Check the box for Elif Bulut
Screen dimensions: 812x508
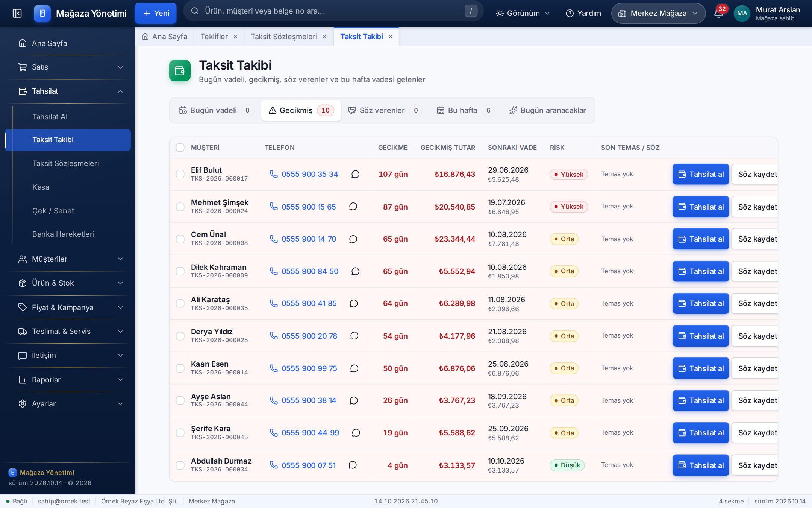(180, 174)
